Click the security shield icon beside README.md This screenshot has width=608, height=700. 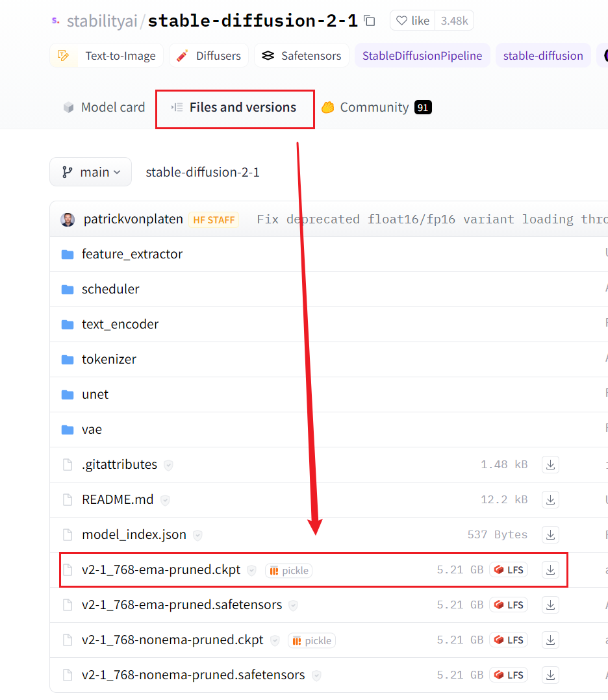pyautogui.click(x=165, y=500)
